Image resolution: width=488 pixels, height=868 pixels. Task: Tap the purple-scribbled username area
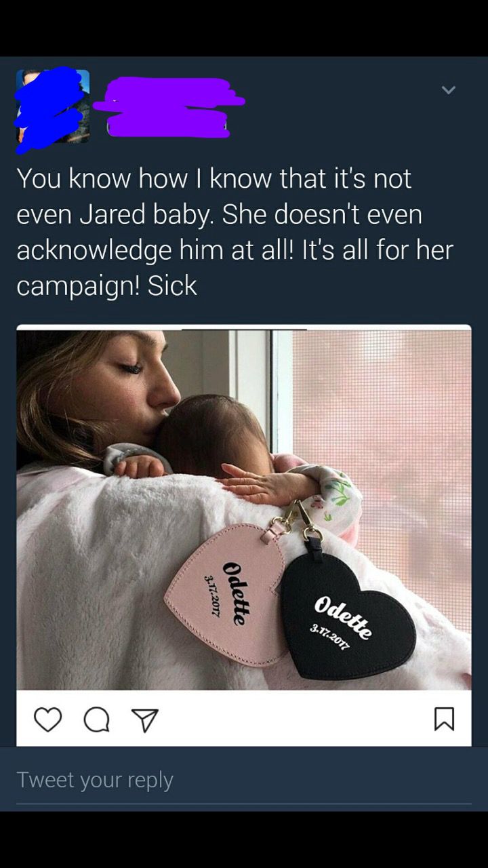169,106
